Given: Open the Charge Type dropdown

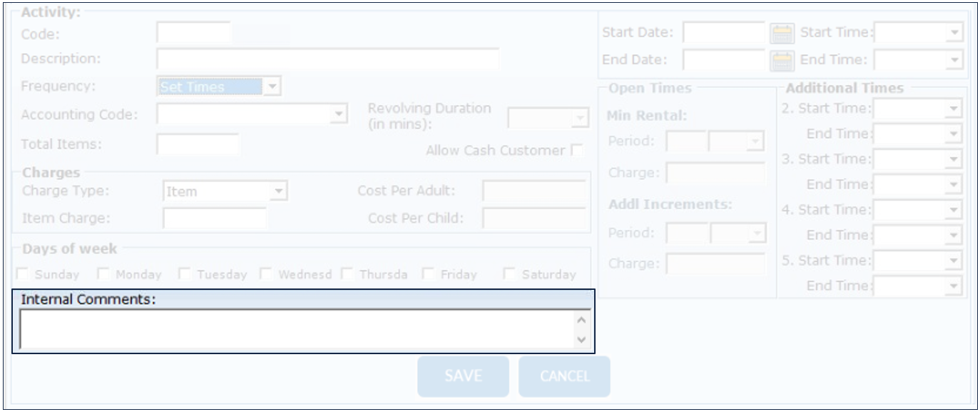Looking at the screenshot, I should click(280, 191).
